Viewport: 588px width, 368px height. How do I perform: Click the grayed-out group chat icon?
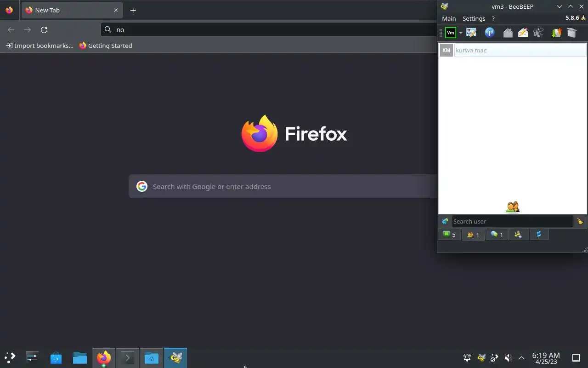click(x=538, y=33)
